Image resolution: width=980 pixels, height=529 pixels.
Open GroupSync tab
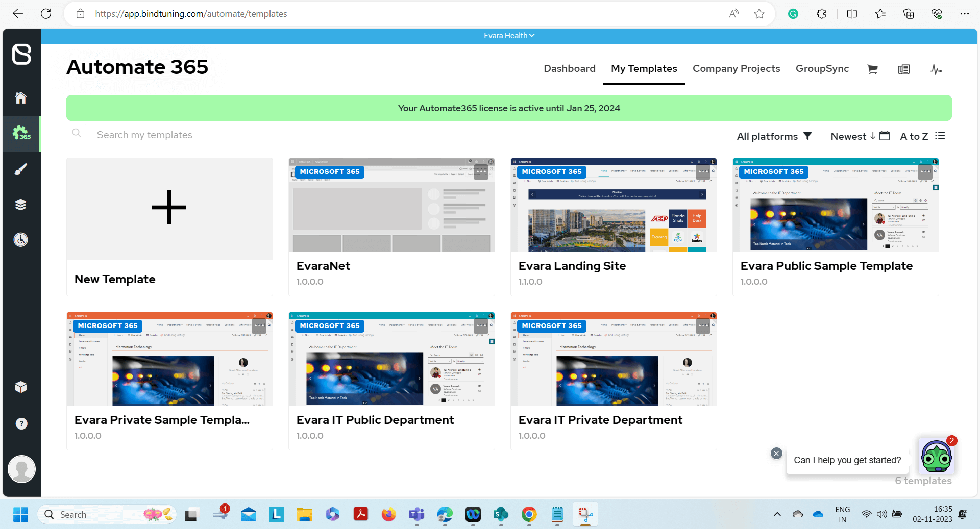pyautogui.click(x=822, y=69)
